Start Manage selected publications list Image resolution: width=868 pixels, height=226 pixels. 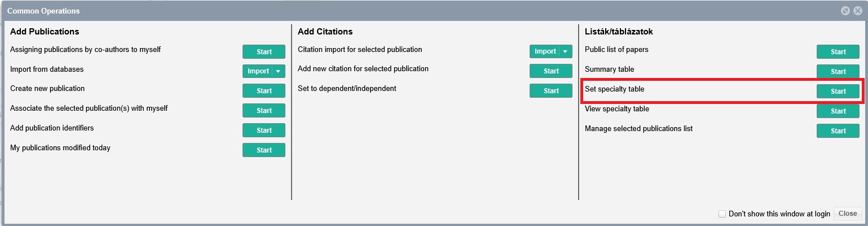[838, 131]
